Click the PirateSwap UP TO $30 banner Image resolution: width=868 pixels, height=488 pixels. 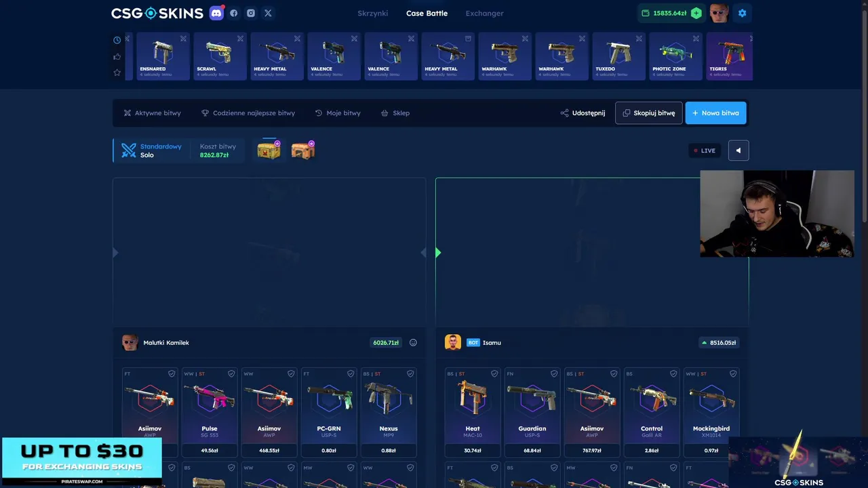pos(82,462)
